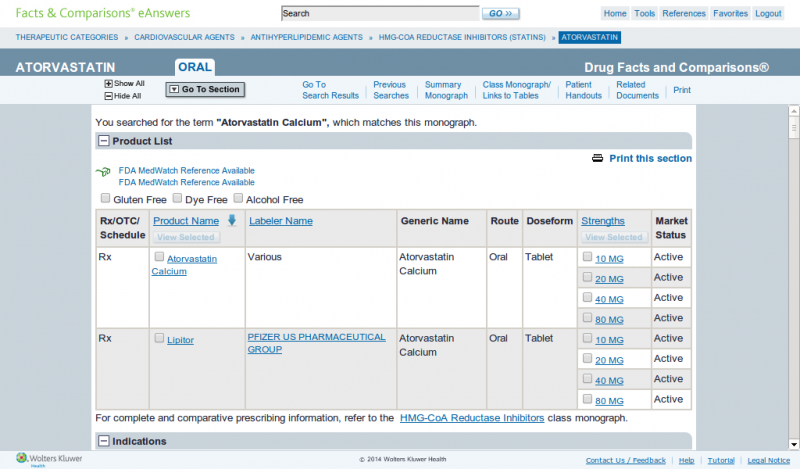Screen dimensions: 800x469
Task: Sort by the Labeler Name column
Action: pos(281,221)
